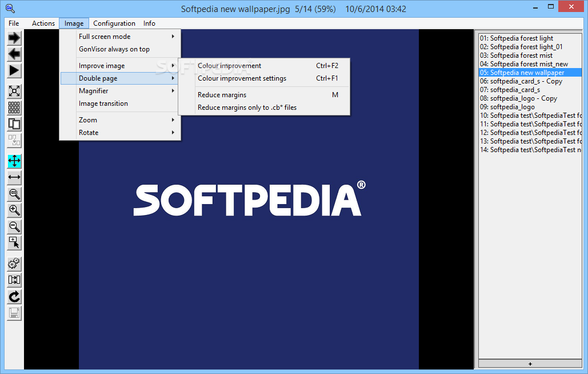Viewport: 588px width, 374px height.
Task: Zoom out with minus magnifier icon
Action: tap(14, 227)
